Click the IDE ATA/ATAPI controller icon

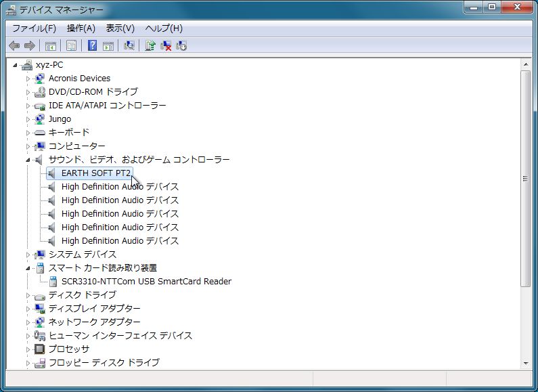click(x=40, y=106)
